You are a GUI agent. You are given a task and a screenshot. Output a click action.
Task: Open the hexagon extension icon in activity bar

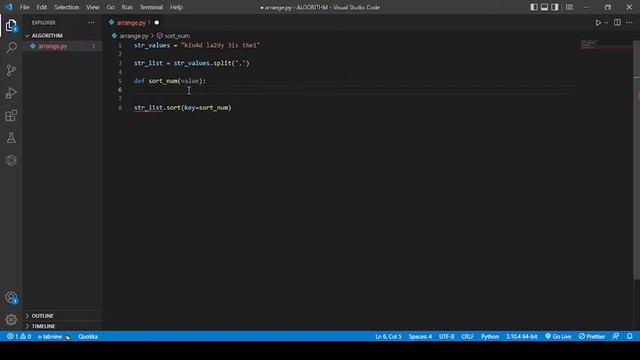tap(11, 160)
